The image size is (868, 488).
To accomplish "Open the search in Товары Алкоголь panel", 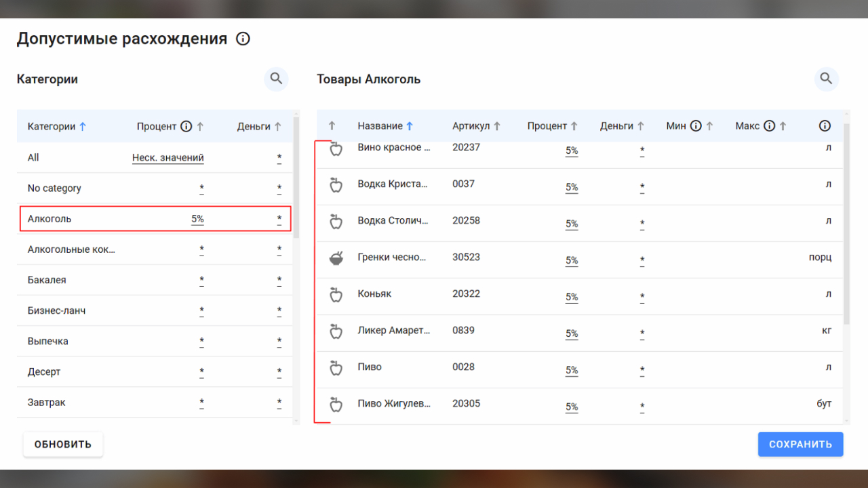I will [x=826, y=79].
